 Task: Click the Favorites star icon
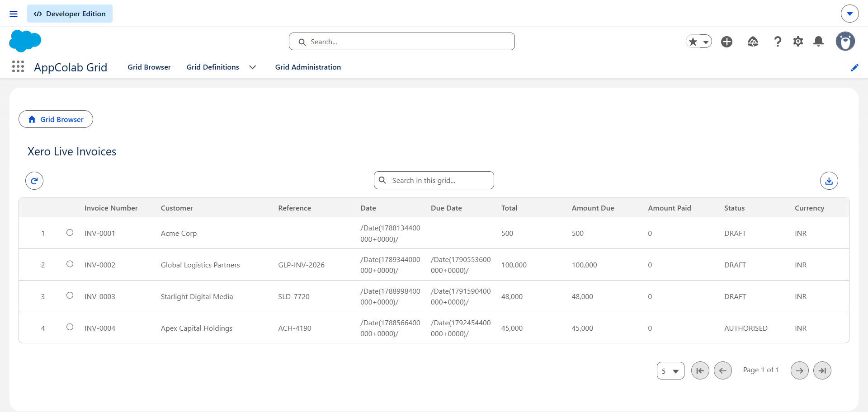pos(693,42)
